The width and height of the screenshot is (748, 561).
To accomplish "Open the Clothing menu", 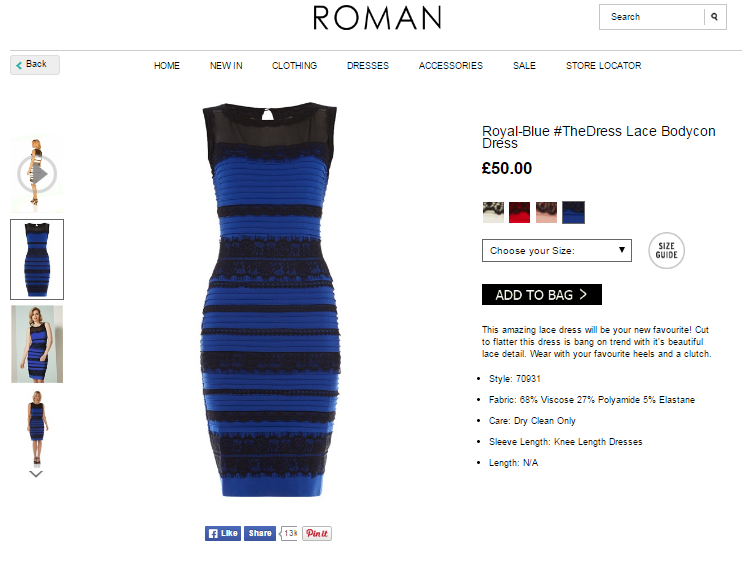I will [x=294, y=66].
